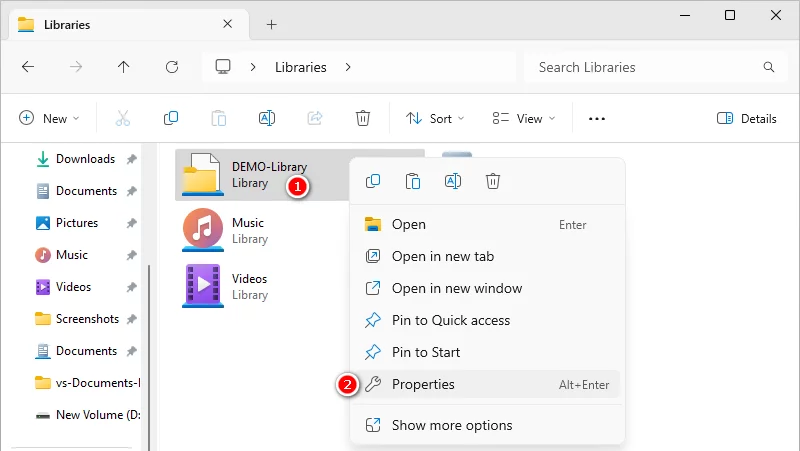800x451 pixels.
Task: Refresh the Libraries folder view
Action: tap(172, 67)
